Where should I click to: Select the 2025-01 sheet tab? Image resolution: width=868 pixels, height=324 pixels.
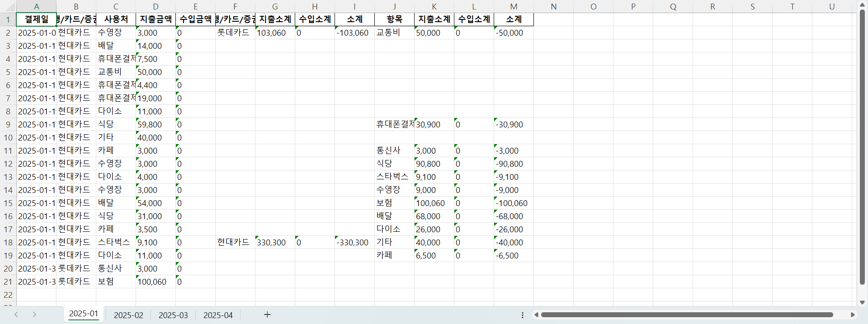[84, 314]
